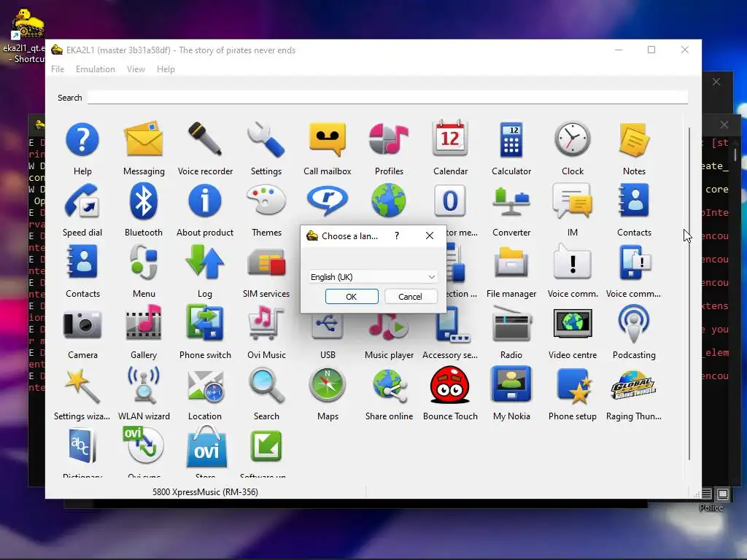
Task: Open the Video centre app
Action: click(x=572, y=323)
